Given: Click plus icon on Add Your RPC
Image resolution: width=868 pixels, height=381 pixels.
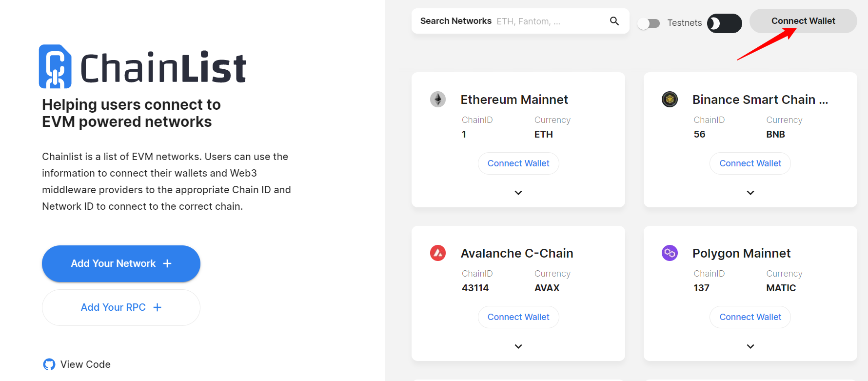Looking at the screenshot, I should (157, 307).
